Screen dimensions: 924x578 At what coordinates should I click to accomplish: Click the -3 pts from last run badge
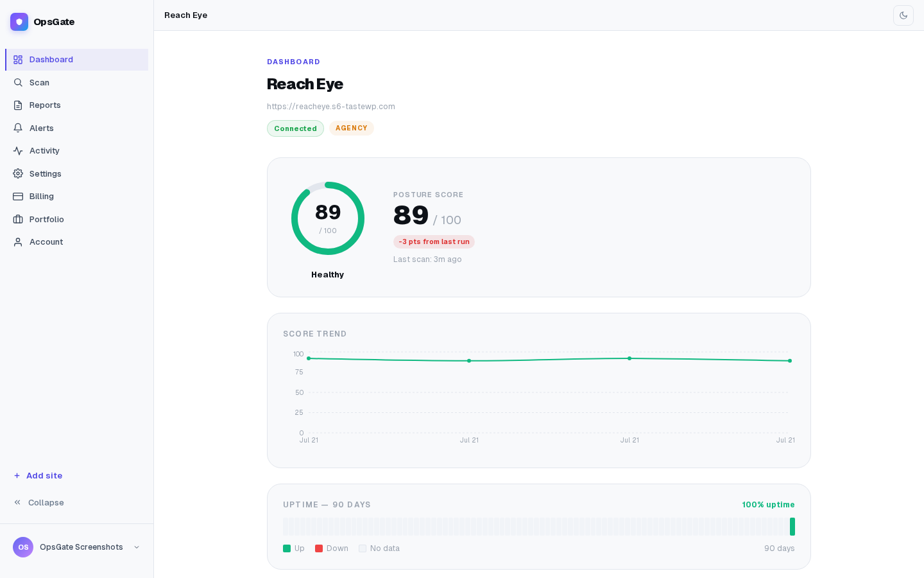434,241
